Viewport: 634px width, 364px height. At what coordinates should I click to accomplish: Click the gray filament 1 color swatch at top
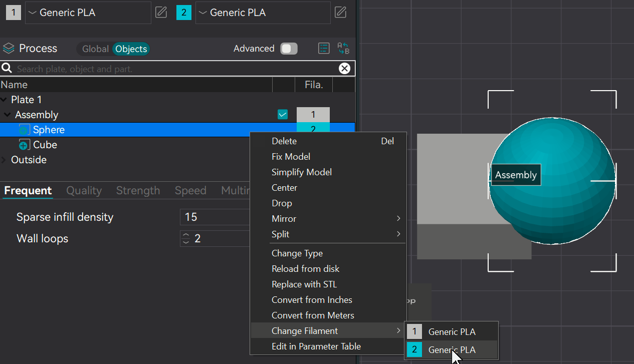pos(13,13)
